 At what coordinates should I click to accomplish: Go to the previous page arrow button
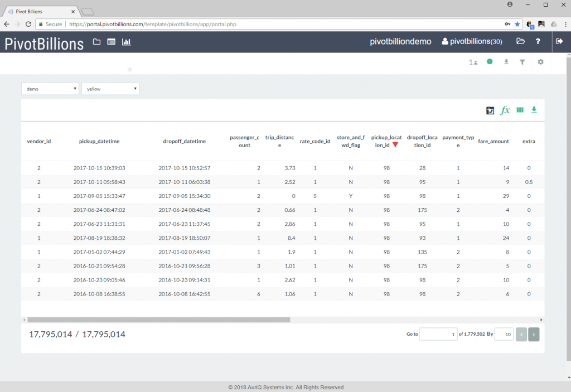521,335
